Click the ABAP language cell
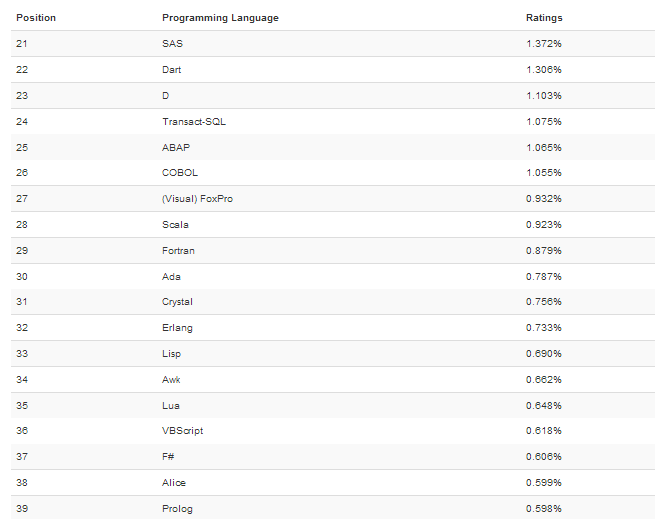The height and width of the screenshot is (519, 655). tap(176, 147)
